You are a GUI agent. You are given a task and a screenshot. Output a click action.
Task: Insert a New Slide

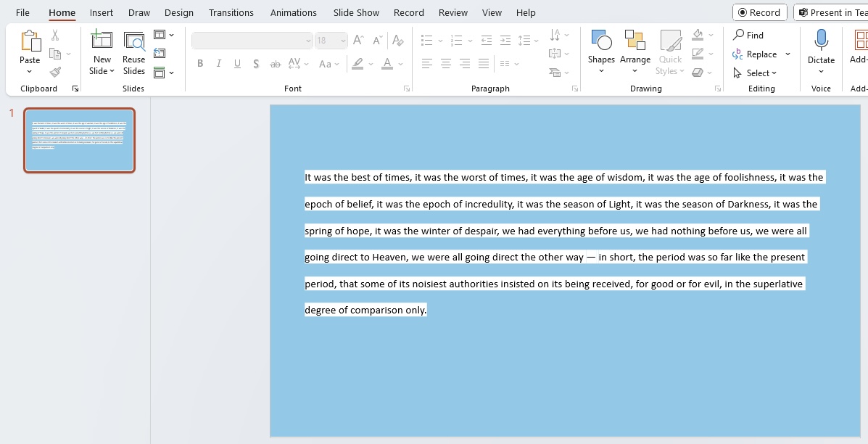[x=102, y=52]
